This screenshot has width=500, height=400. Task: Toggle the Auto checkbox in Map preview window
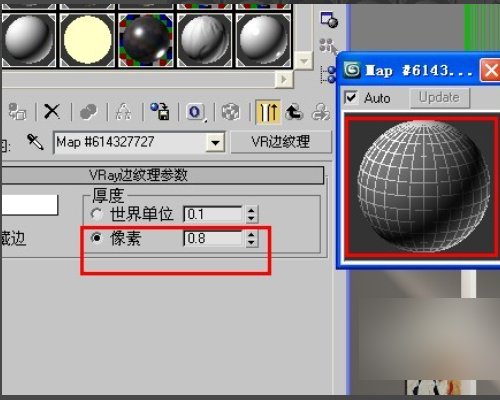point(351,97)
